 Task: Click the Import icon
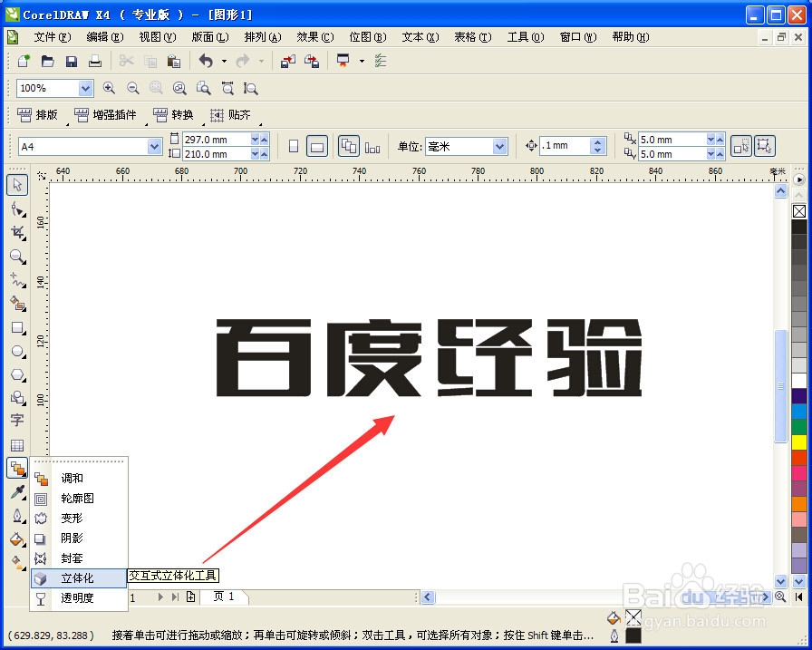click(x=288, y=61)
